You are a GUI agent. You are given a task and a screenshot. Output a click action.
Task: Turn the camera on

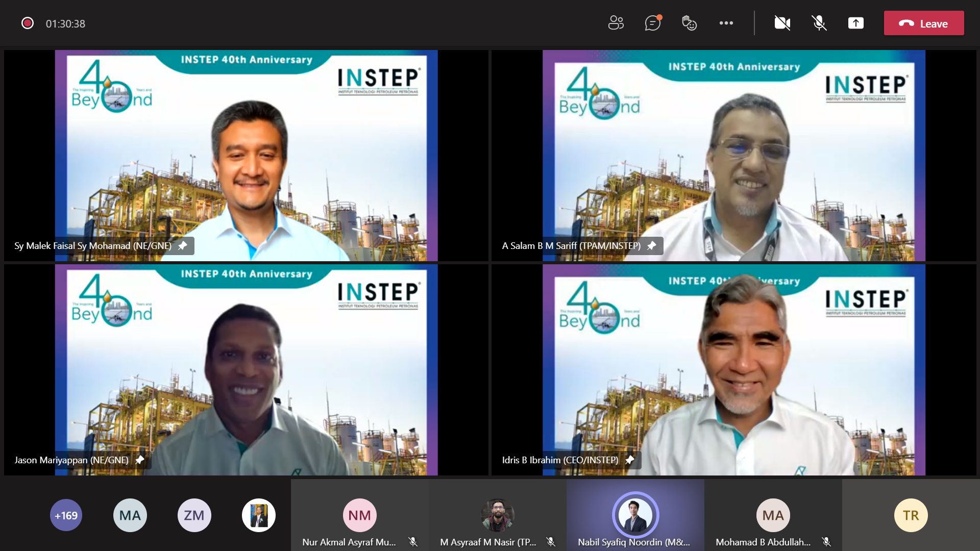(x=782, y=23)
